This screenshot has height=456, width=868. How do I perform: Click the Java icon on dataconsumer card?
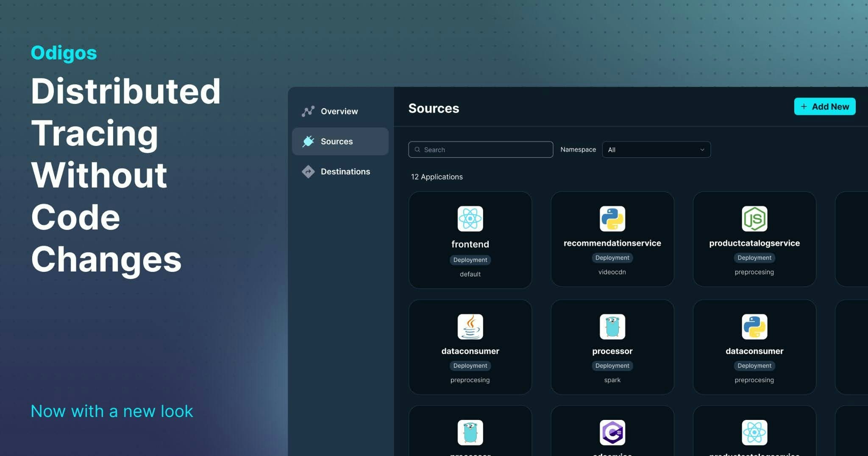coord(470,327)
